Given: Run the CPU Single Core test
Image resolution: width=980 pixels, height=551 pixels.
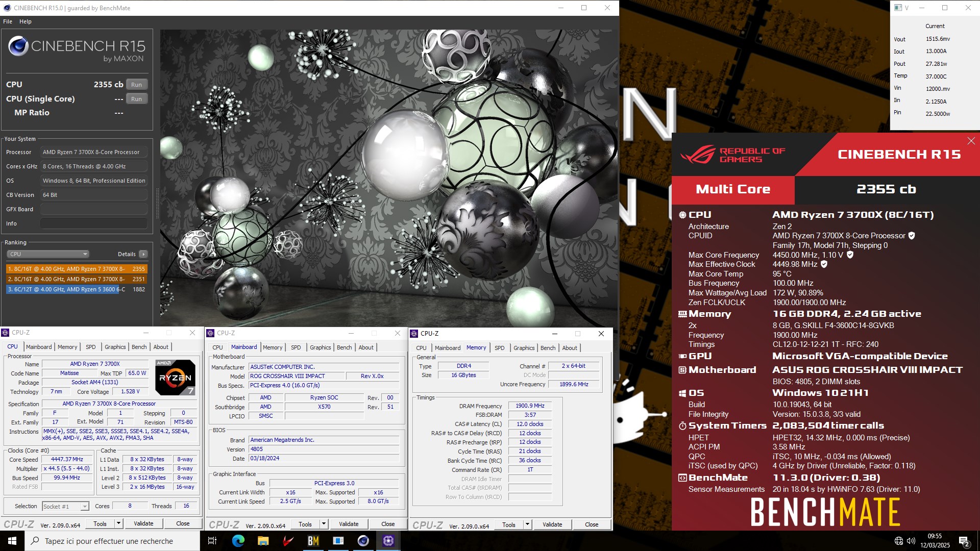Looking at the screenshot, I should 136,99.
